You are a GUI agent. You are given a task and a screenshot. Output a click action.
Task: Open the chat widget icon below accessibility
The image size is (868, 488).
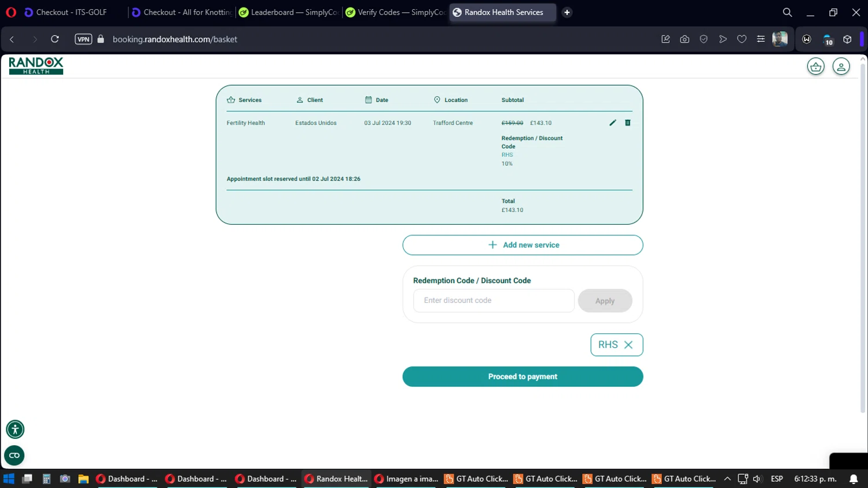(14, 456)
